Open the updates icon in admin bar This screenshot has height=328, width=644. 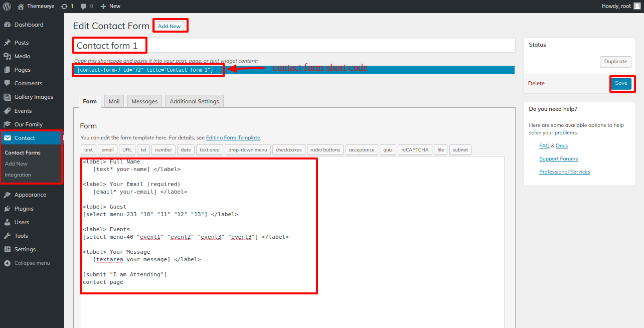coord(64,6)
